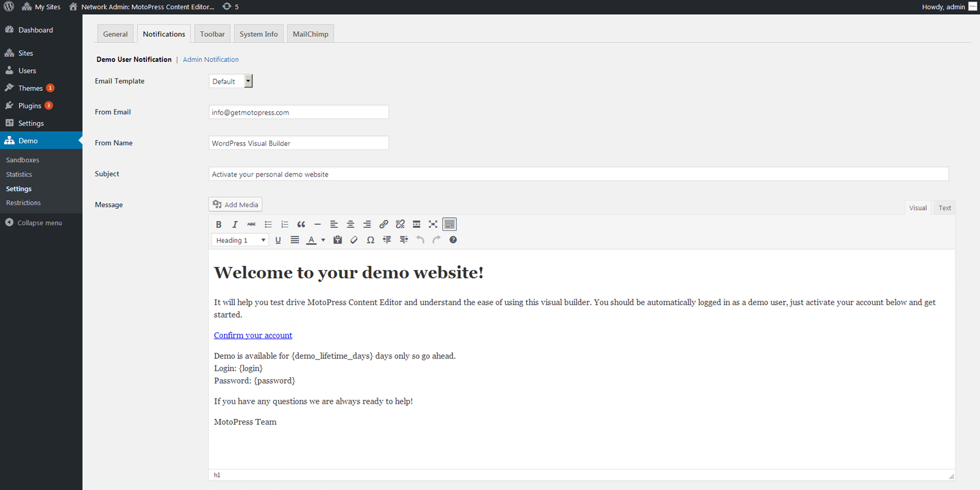Collapse the admin sidebar menu
The height and width of the screenshot is (490, 980).
34,223
